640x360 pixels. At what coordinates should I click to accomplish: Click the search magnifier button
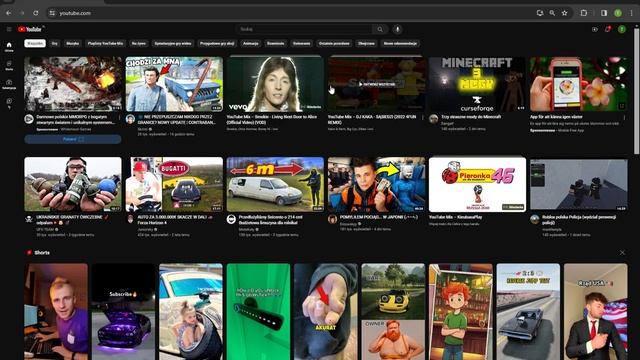(x=380, y=29)
